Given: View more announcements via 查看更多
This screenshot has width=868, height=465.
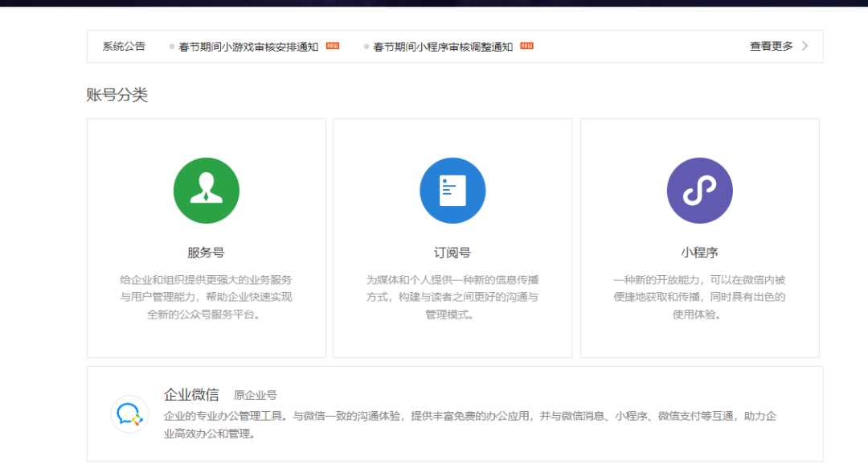Looking at the screenshot, I should (x=771, y=46).
